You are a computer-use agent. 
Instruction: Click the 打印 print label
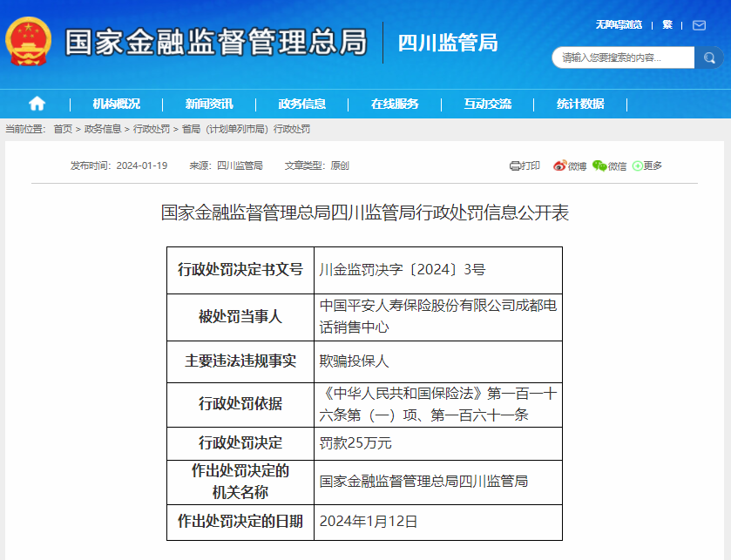click(530, 165)
